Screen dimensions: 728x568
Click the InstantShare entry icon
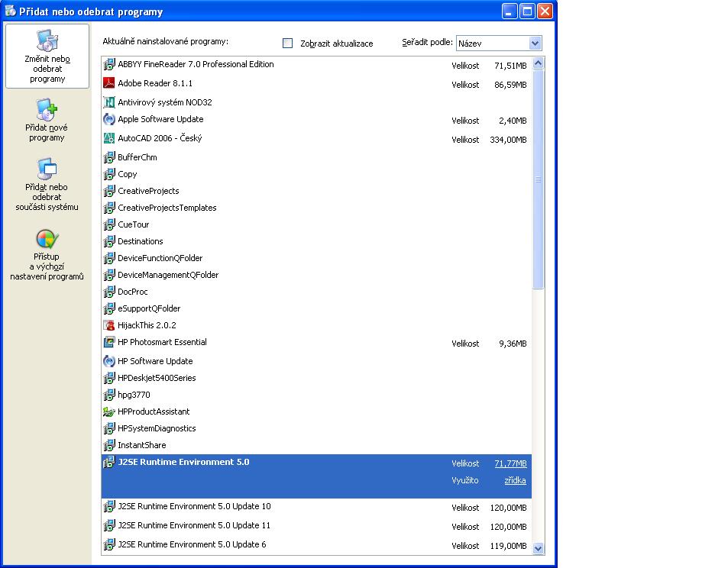109,445
